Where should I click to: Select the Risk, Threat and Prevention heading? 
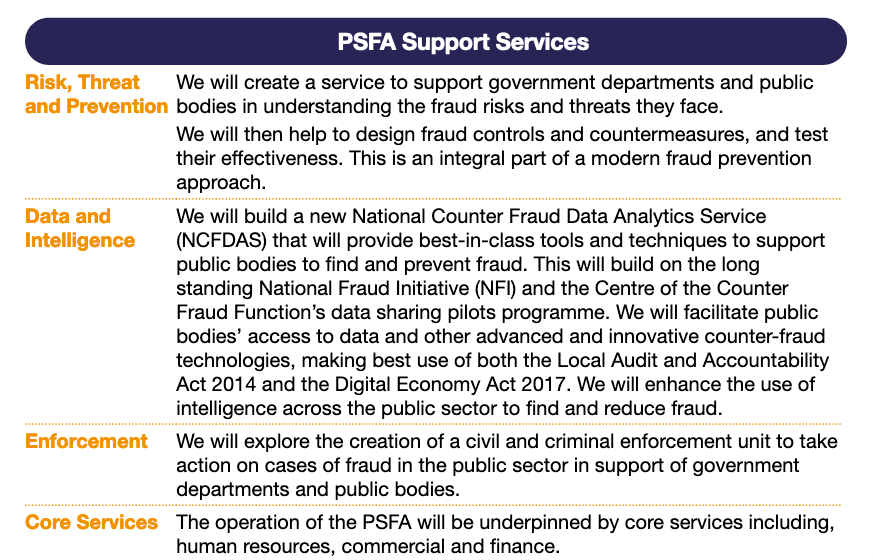click(x=95, y=94)
